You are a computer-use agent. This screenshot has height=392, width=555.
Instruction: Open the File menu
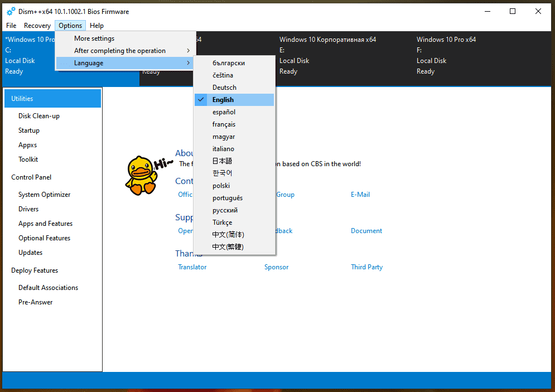click(x=11, y=26)
